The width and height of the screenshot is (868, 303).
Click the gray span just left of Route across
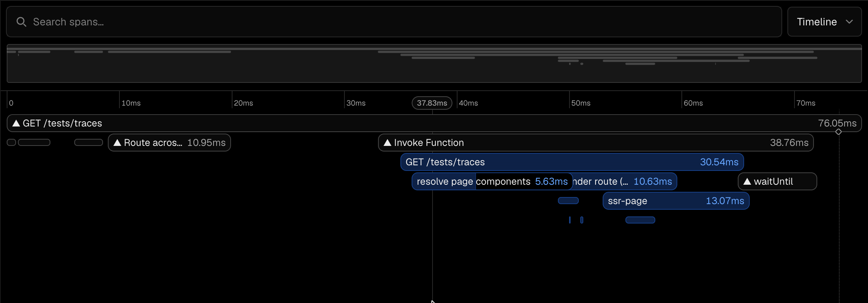pyautogui.click(x=89, y=143)
